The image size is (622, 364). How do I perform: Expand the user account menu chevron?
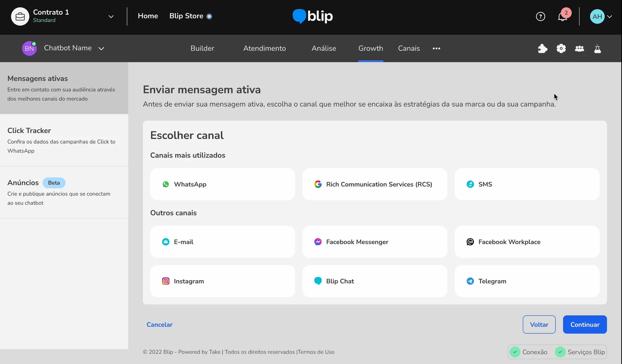tap(610, 16)
